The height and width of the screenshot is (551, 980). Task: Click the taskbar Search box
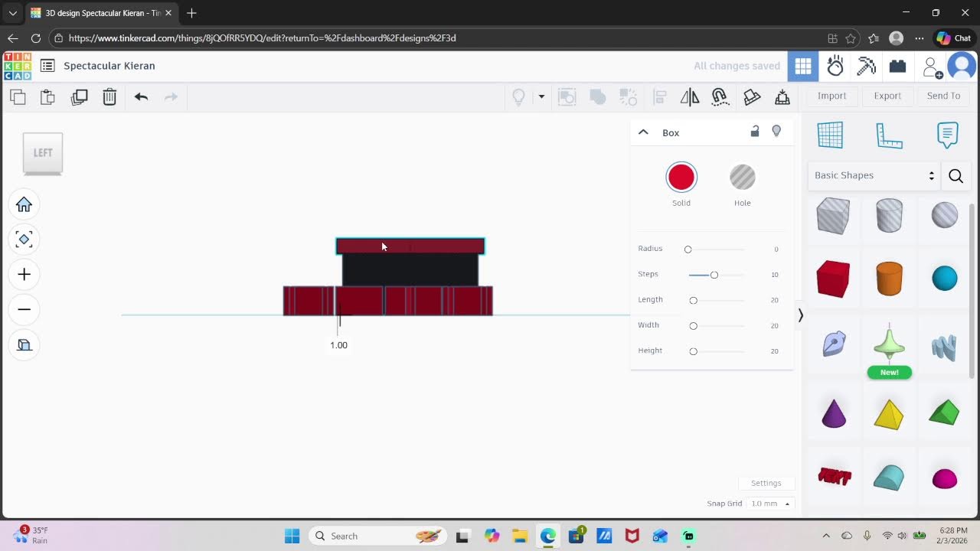tap(378, 536)
